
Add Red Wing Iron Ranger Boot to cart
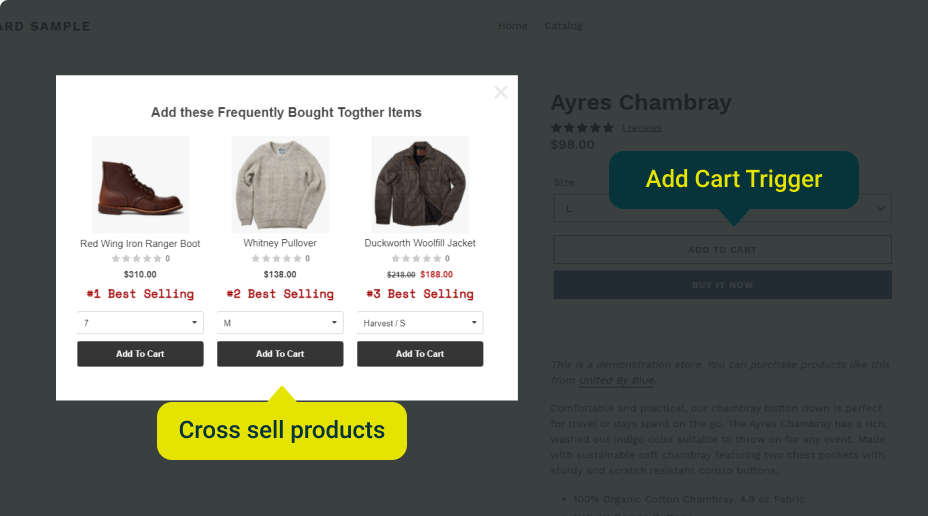coord(140,354)
